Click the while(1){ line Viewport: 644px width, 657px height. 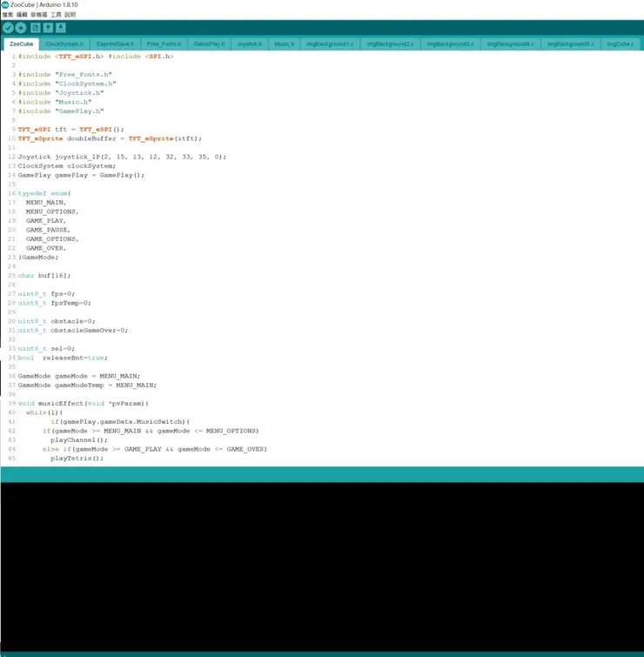pyautogui.click(x=44, y=413)
